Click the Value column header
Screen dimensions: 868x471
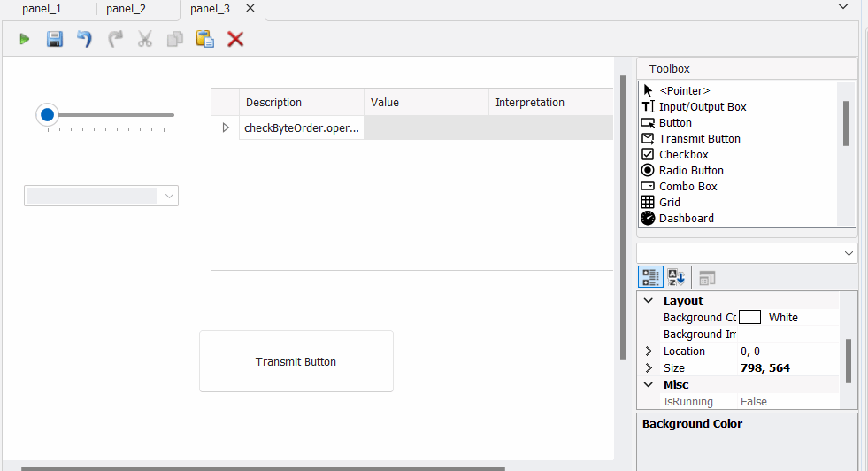pyautogui.click(x=426, y=103)
